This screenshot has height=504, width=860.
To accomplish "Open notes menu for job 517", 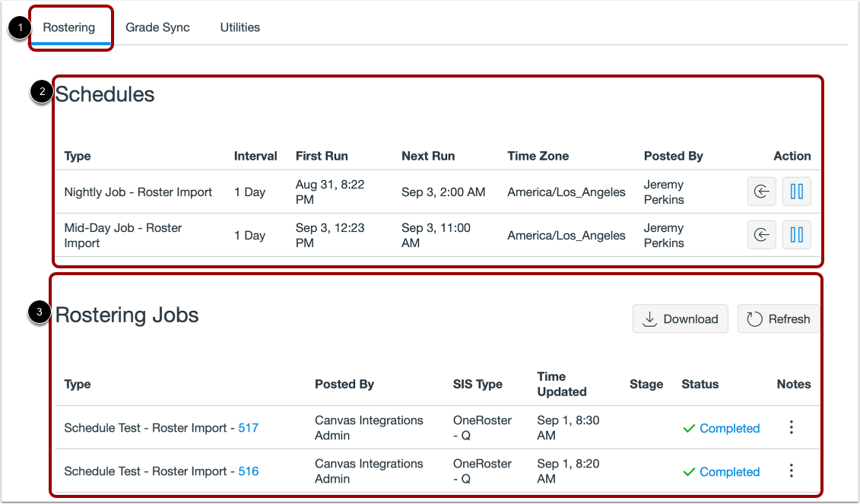I will [x=792, y=428].
